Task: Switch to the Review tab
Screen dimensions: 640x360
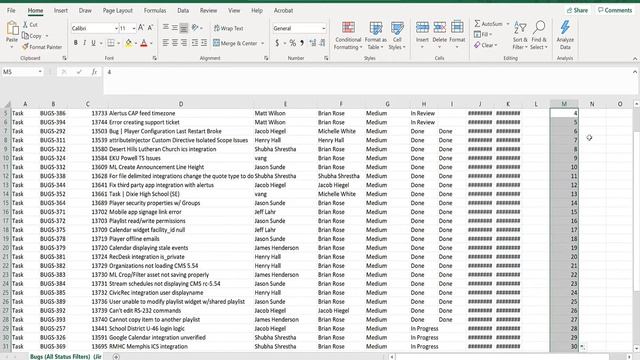Action: [x=208, y=10]
